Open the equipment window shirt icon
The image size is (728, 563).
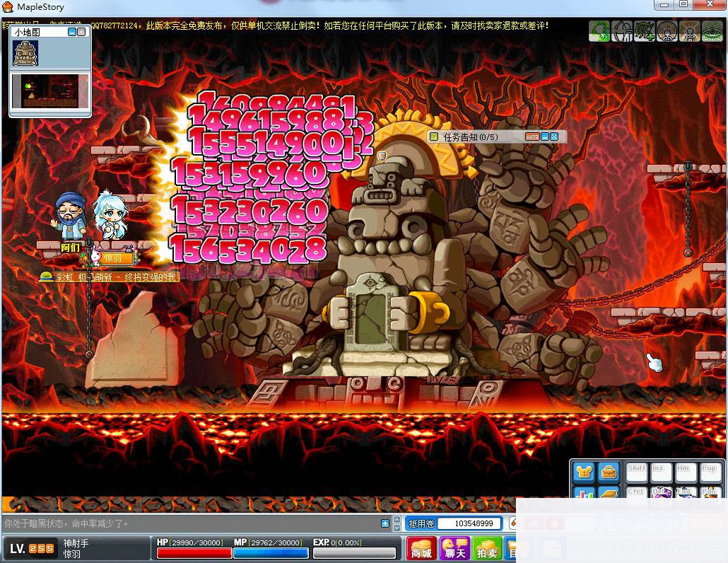[x=584, y=472]
